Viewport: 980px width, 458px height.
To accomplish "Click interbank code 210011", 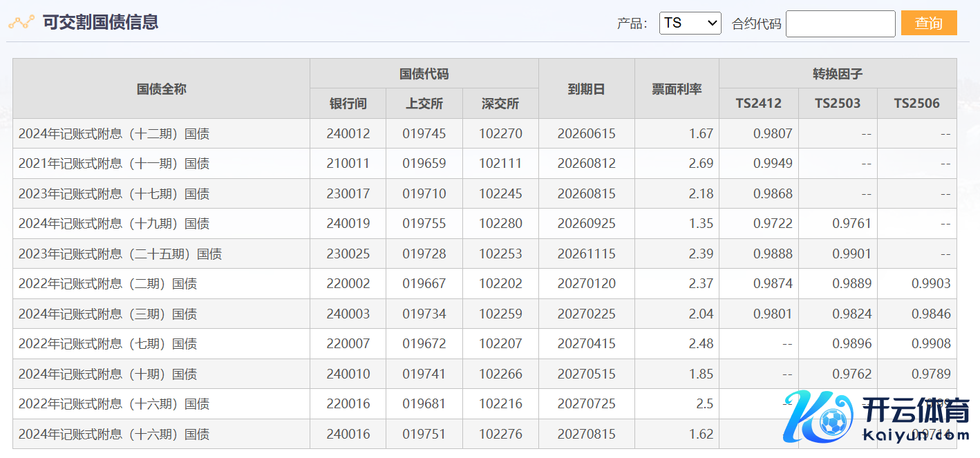I will click(348, 164).
